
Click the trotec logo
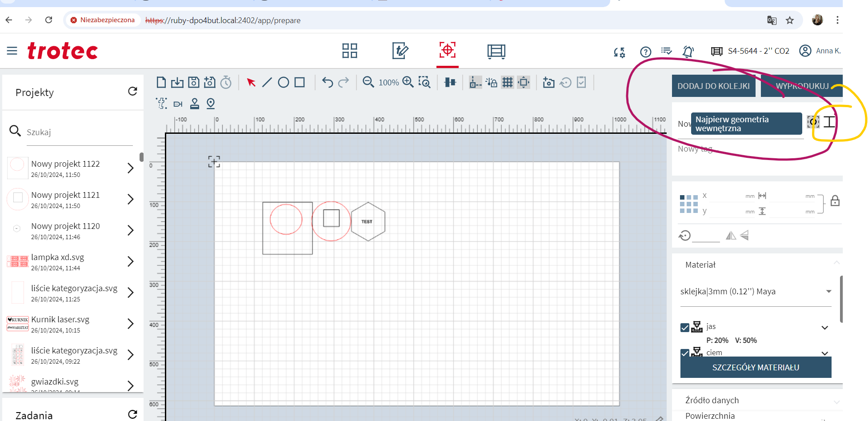point(63,51)
